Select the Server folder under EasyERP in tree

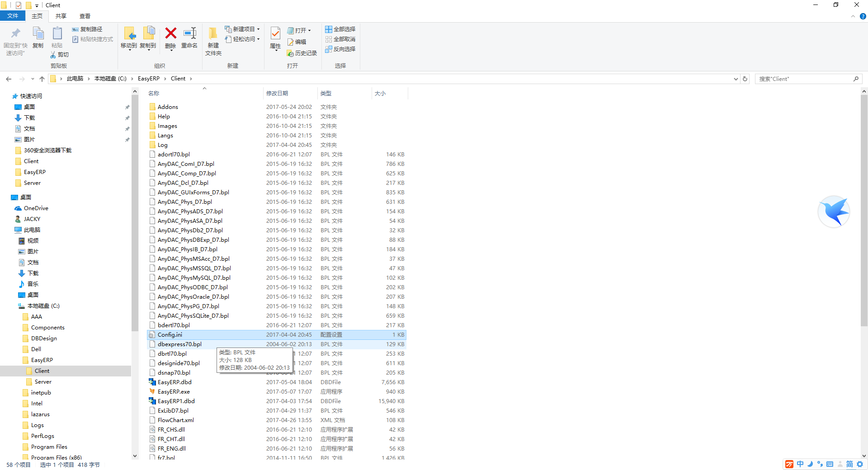tap(43, 382)
